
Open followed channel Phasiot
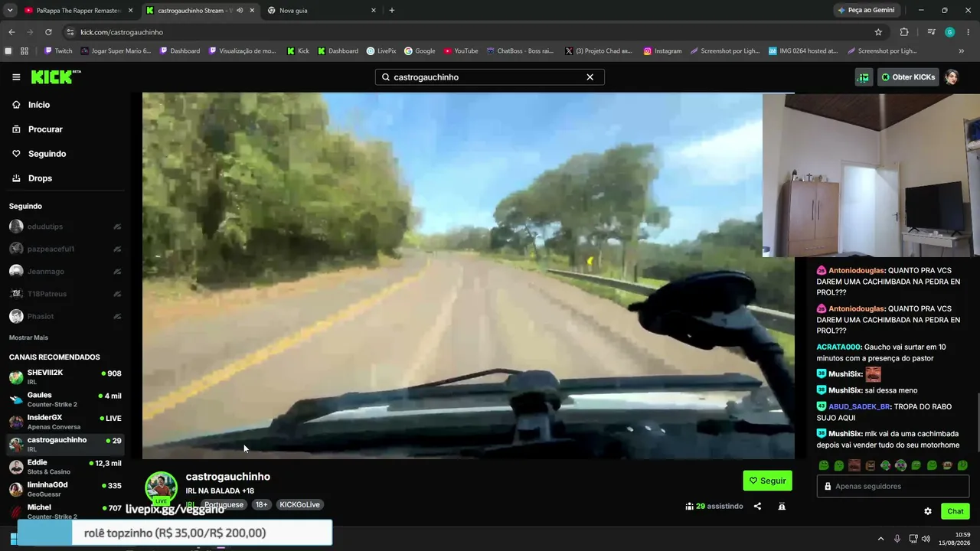(65, 316)
